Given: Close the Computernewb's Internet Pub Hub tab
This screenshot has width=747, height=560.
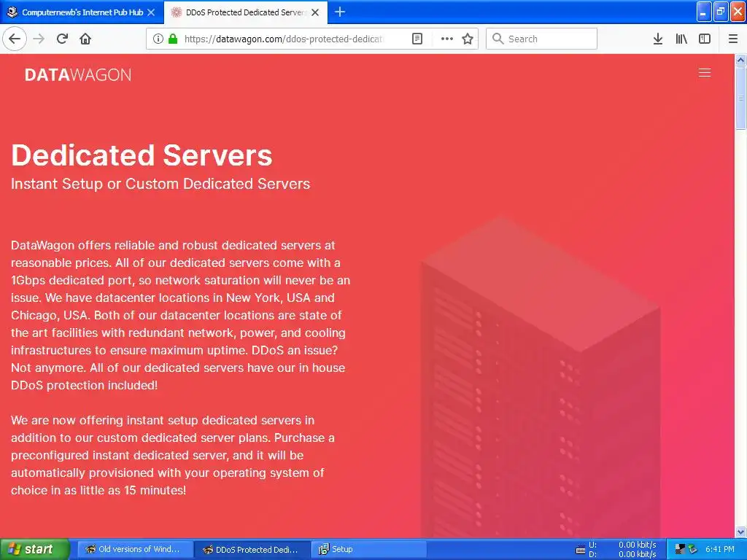Looking at the screenshot, I should pos(152,12).
